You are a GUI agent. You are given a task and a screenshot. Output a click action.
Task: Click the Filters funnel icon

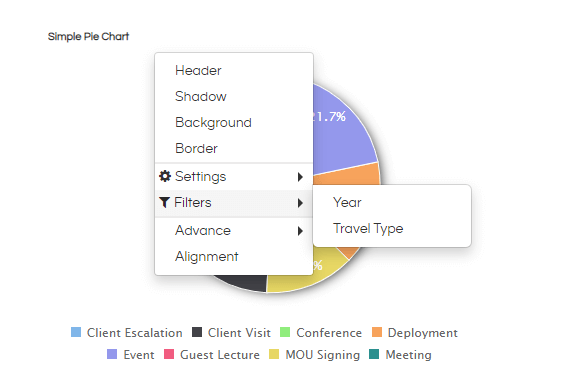(x=164, y=202)
